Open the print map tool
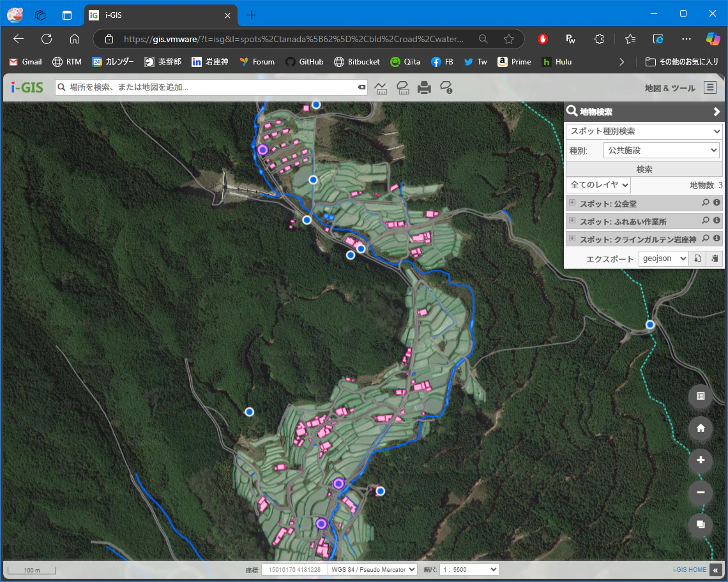This screenshot has width=728, height=582. pyautogui.click(x=424, y=87)
